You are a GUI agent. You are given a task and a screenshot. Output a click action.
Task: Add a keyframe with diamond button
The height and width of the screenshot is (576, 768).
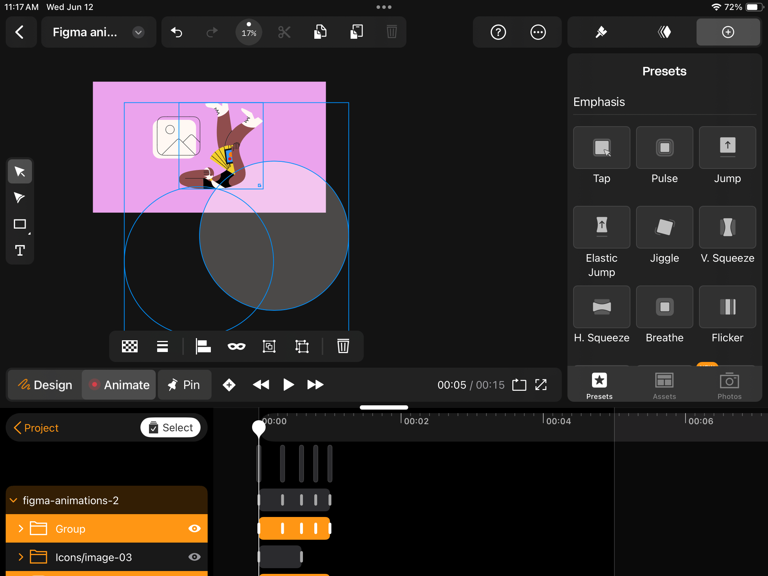point(229,385)
